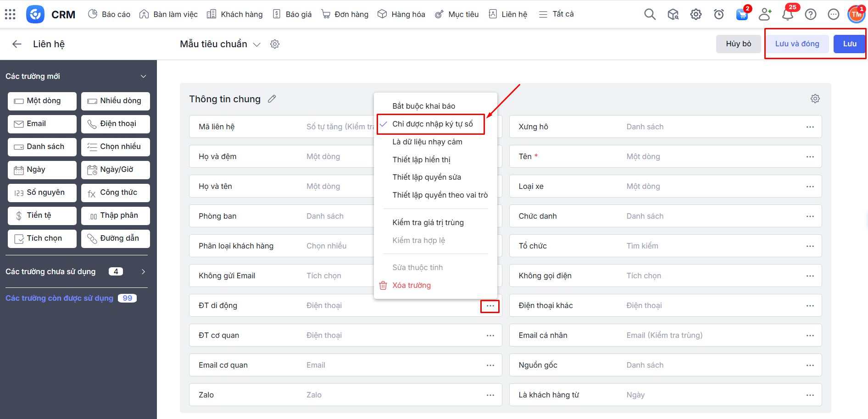Edit section title Thông tin chung pencil
The image size is (868, 419).
[x=272, y=99]
